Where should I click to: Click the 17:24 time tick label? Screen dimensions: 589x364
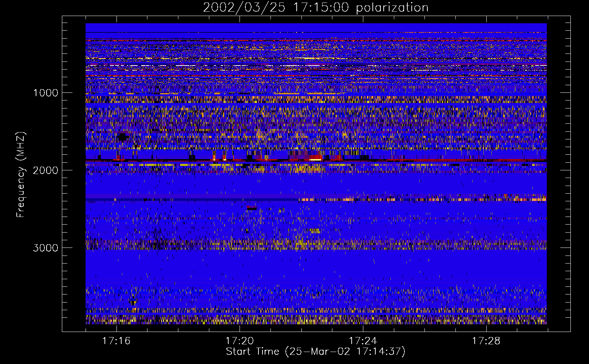pyautogui.click(x=363, y=341)
